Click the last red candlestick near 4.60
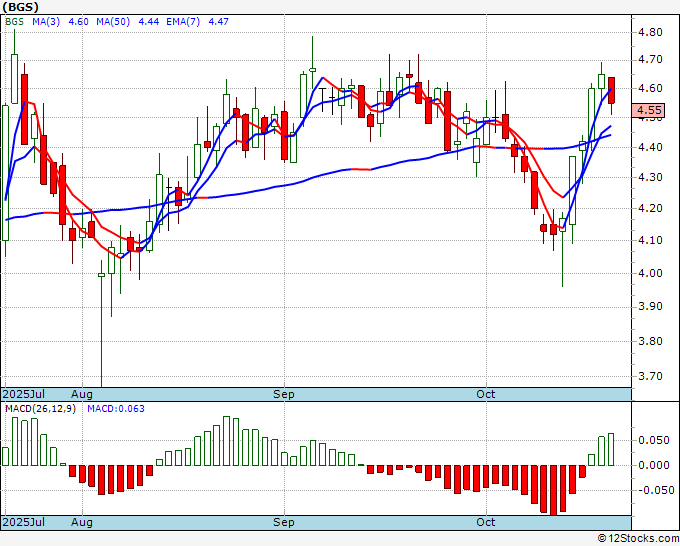This screenshot has width=680, height=546. pyautogui.click(x=611, y=90)
